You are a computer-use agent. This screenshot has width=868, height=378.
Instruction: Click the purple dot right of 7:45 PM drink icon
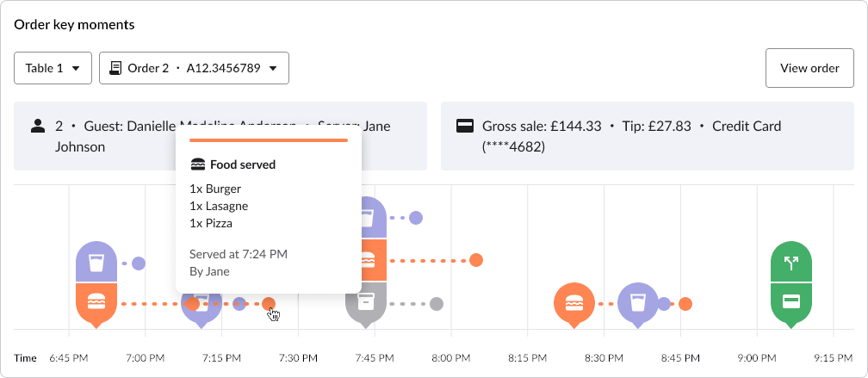[x=415, y=218]
